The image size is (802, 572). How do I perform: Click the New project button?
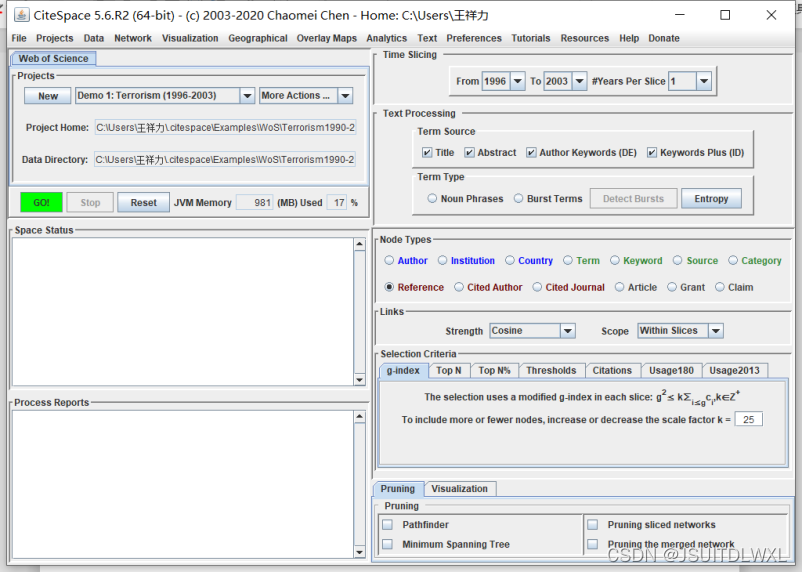(x=48, y=96)
